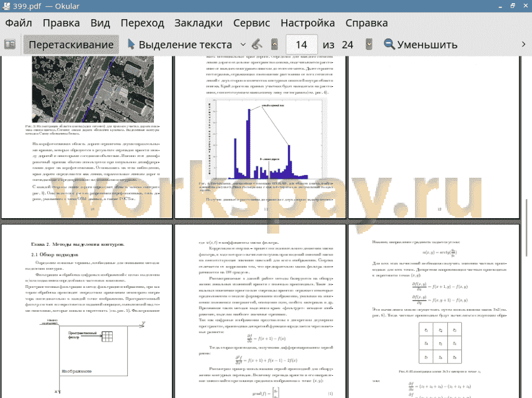The height and width of the screenshot is (398, 532).
Task: Click the 3x3 mask grid figure
Action: 440,343
